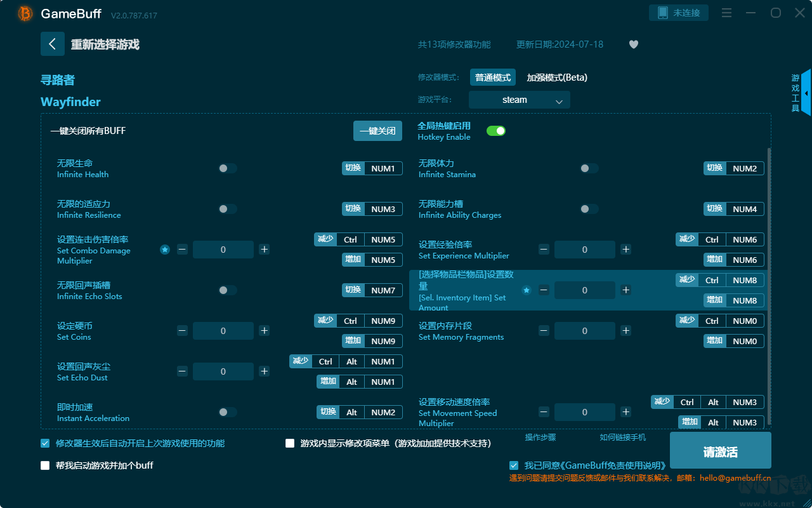Minimize the GameBuff window

751,13
